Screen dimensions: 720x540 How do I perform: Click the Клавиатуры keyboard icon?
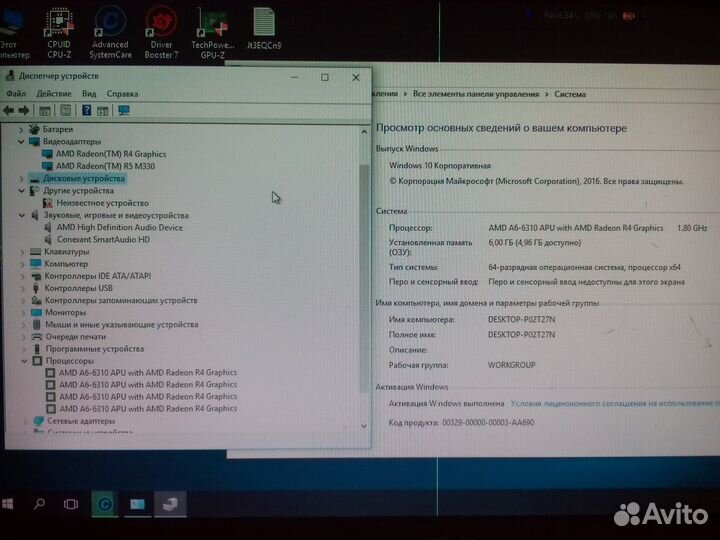35,252
